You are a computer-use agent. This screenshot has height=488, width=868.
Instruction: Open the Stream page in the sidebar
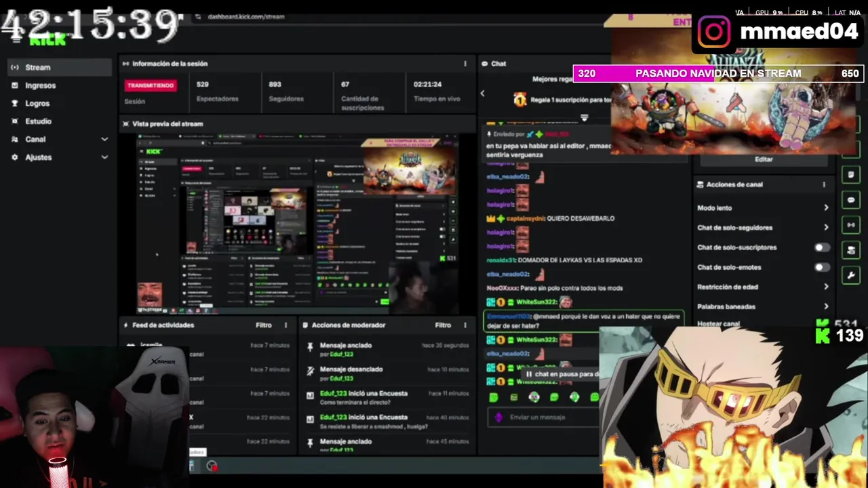[x=60, y=67]
